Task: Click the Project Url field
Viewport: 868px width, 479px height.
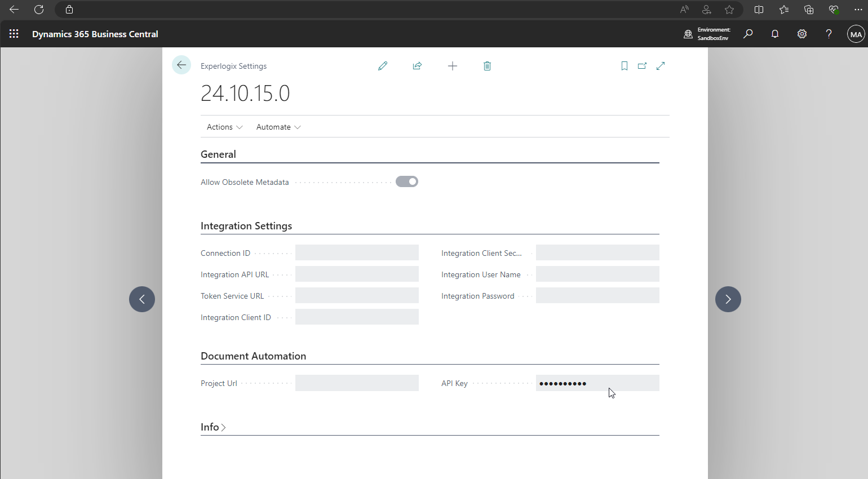Action: (357, 383)
